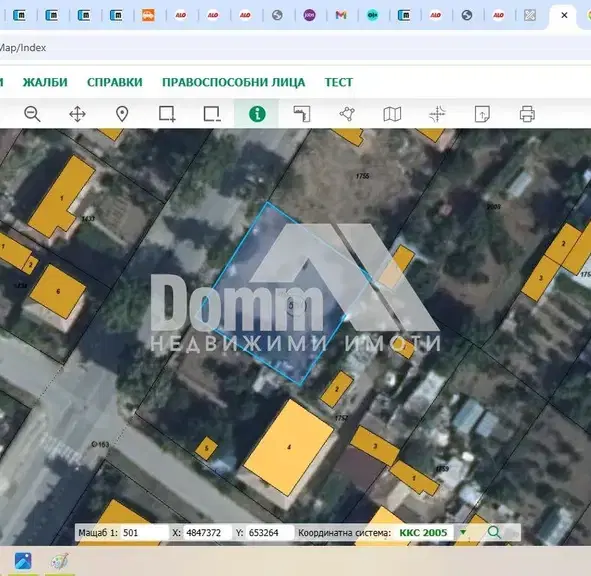The image size is (591, 576).
Task: Select the polygon drawing tool
Action: (x=347, y=114)
